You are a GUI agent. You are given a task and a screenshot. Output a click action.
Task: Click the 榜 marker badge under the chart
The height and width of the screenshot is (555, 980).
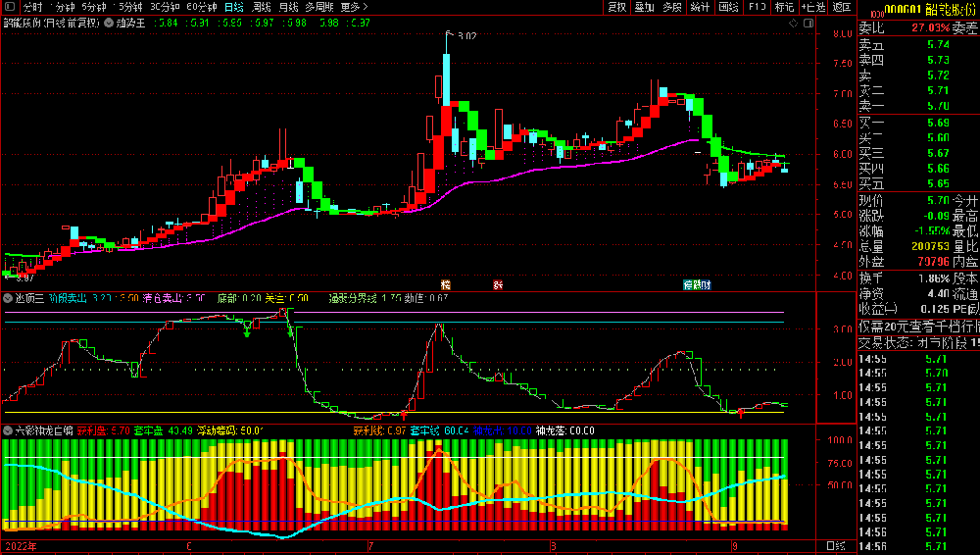click(x=445, y=284)
